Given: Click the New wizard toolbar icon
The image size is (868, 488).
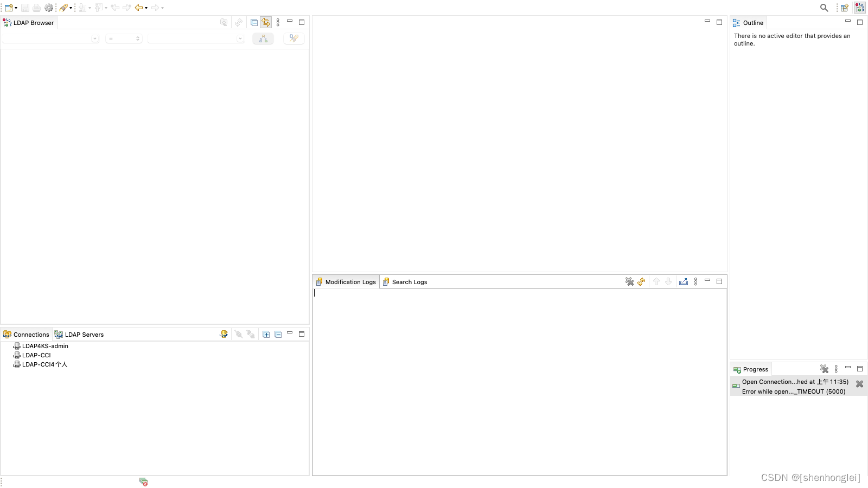Looking at the screenshot, I should (x=9, y=8).
